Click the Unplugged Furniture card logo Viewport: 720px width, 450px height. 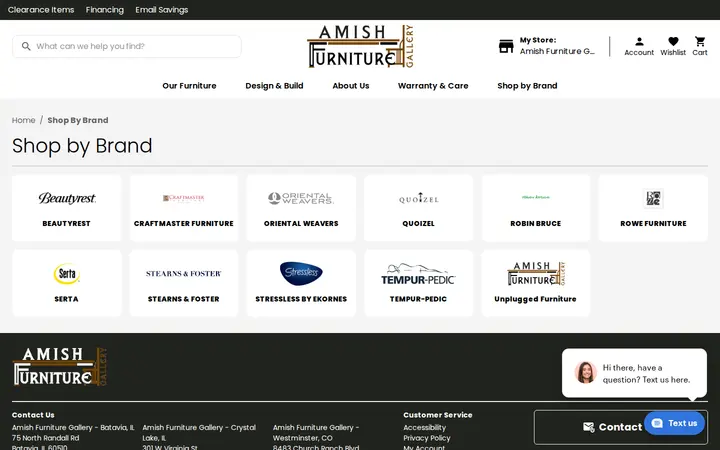click(x=536, y=274)
